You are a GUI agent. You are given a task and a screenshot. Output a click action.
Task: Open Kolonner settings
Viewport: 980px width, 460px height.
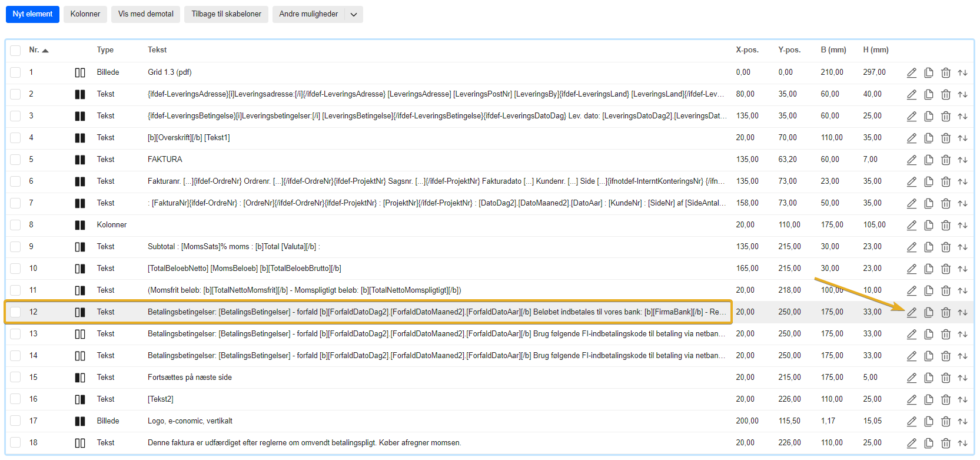[85, 14]
